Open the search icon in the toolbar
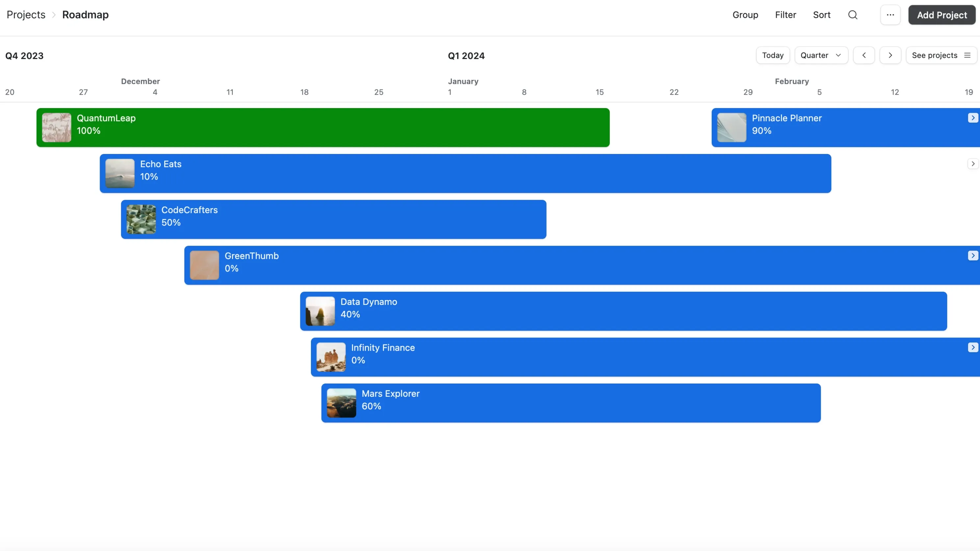The height and width of the screenshot is (551, 980). tap(853, 15)
